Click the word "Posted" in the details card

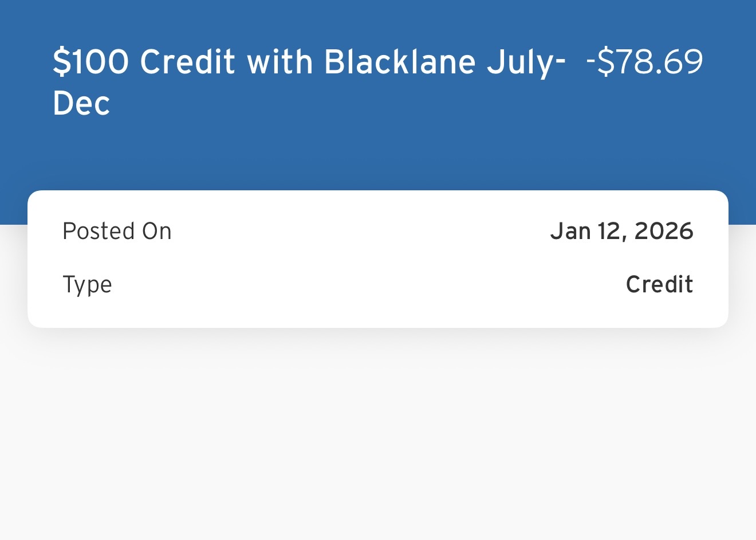click(99, 231)
